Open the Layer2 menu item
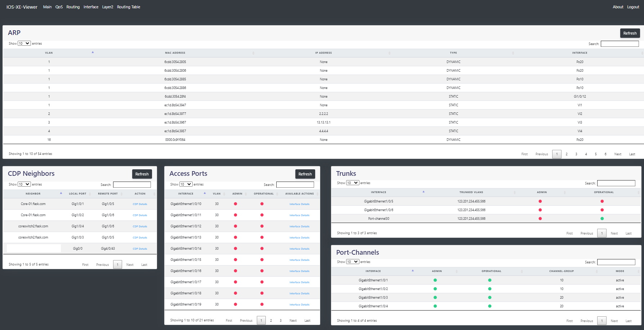Screen dimensions: 644x330 coord(108,7)
